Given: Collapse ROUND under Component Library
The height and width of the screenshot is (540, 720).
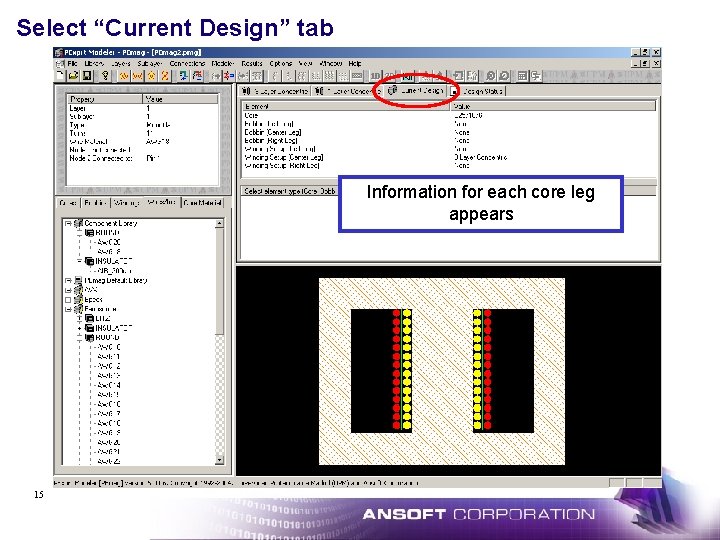Looking at the screenshot, I should point(79,233).
